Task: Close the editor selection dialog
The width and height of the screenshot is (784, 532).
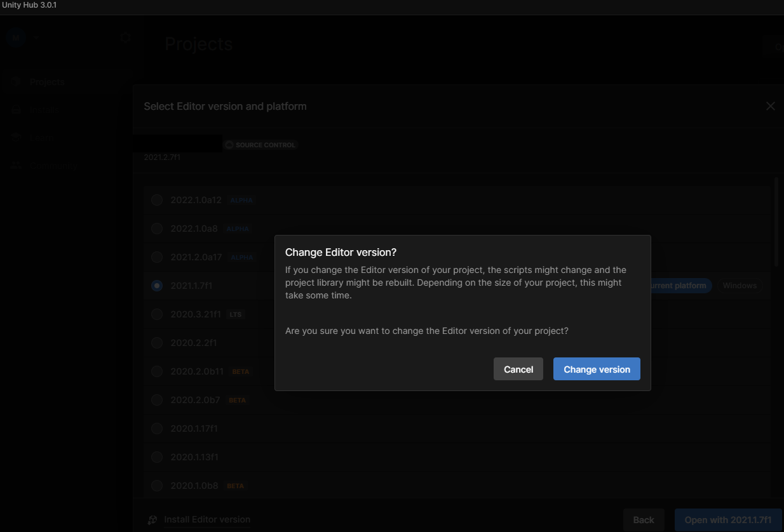Action: pos(770,106)
